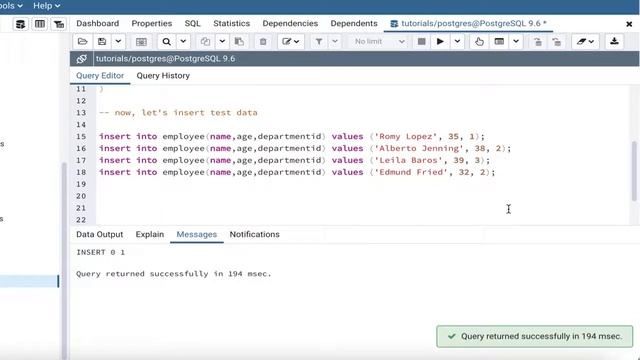Viewport: 640px width, 360px height.
Task: Click the Commit transaction icon
Action: coord(538,41)
